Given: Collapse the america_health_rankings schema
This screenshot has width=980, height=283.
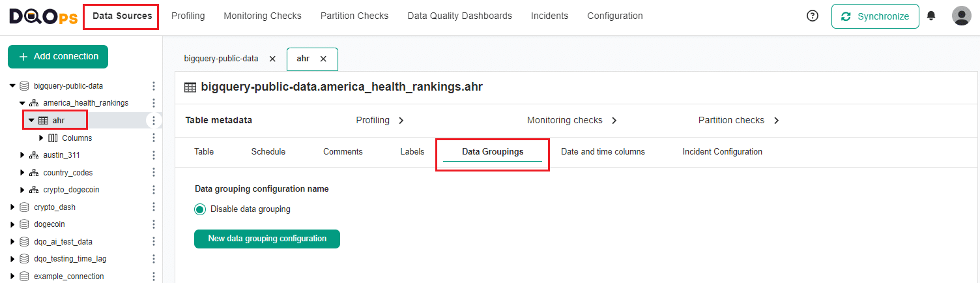Looking at the screenshot, I should pos(22,103).
